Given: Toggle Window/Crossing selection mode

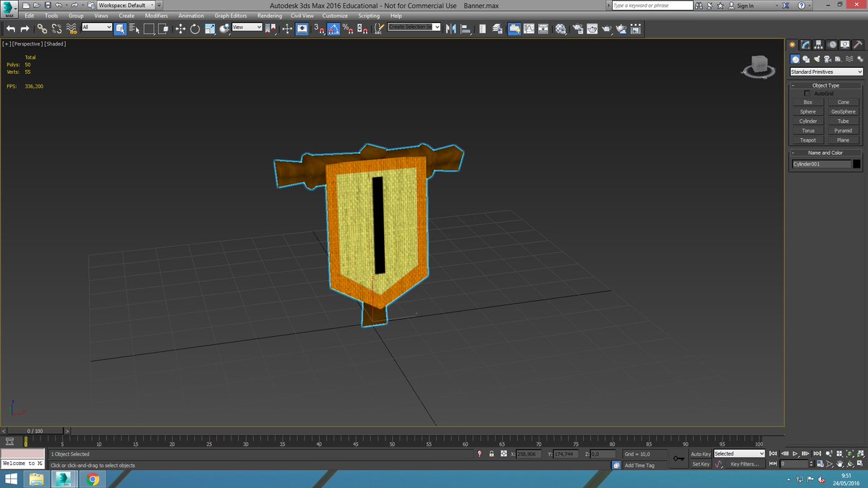Looking at the screenshot, I should pyautogui.click(x=163, y=29).
